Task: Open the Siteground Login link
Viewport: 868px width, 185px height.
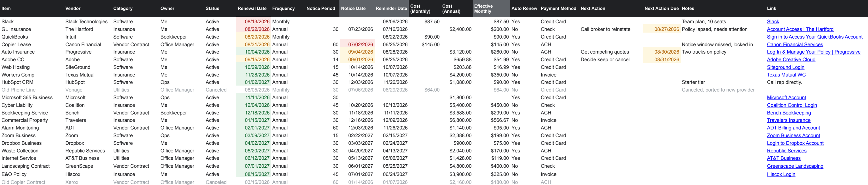Action: coord(785,67)
